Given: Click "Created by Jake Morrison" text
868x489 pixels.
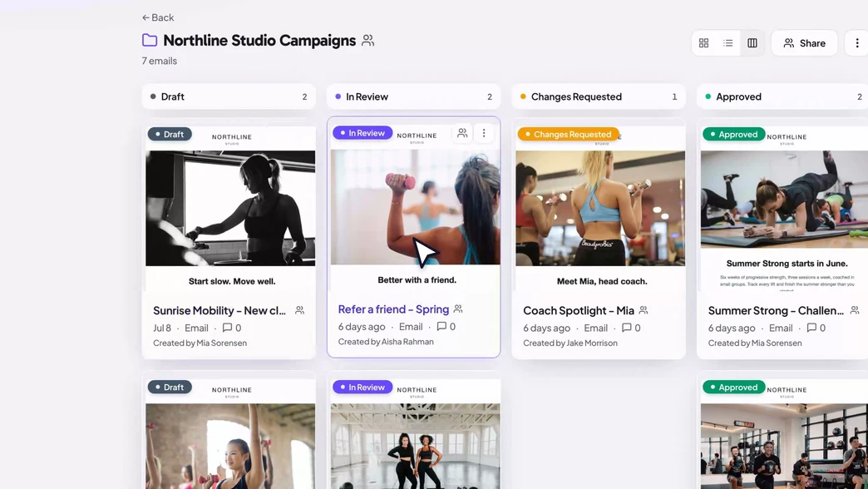Looking at the screenshot, I should (x=570, y=343).
